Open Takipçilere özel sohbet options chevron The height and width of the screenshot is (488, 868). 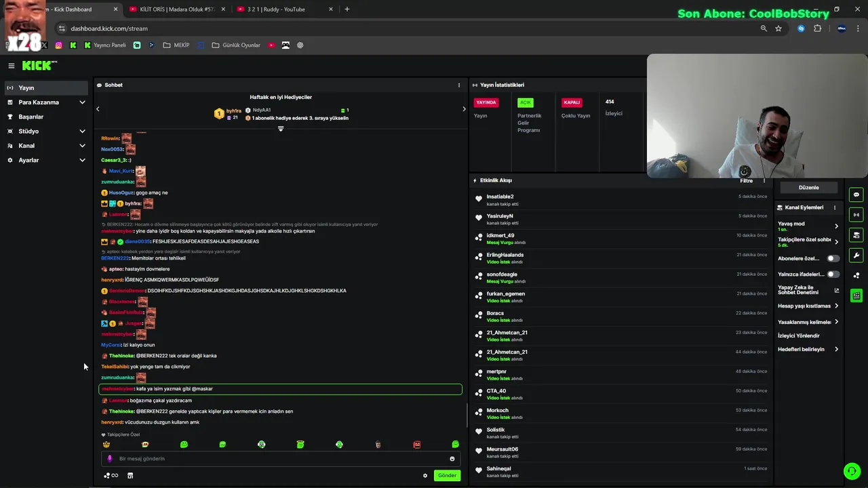click(836, 242)
